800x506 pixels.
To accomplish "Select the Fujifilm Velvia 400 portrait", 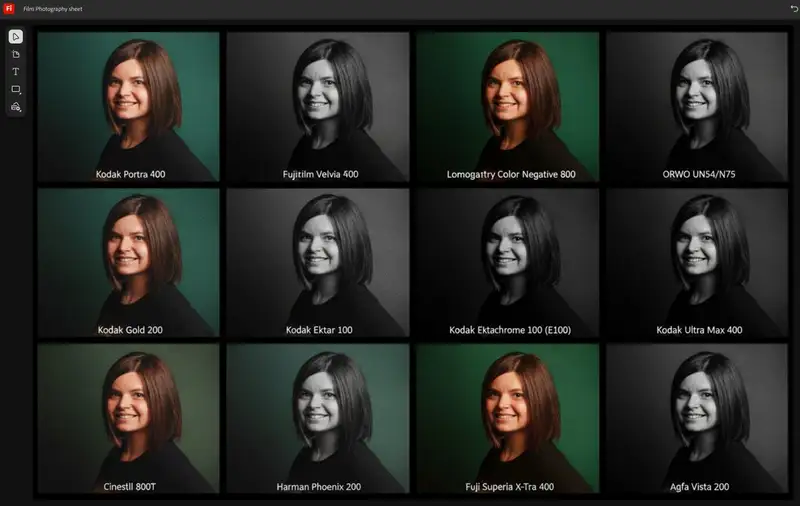I will click(318, 107).
